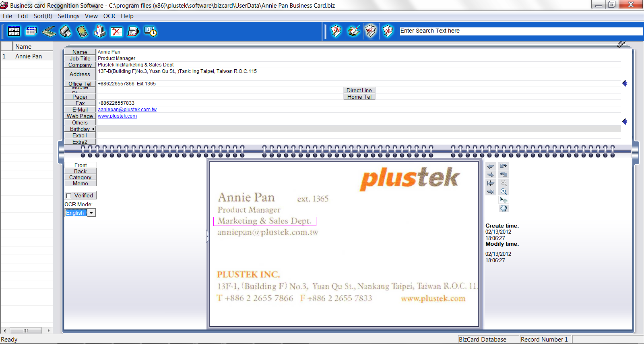
Task: Click in the search text field
Action: pos(521,31)
